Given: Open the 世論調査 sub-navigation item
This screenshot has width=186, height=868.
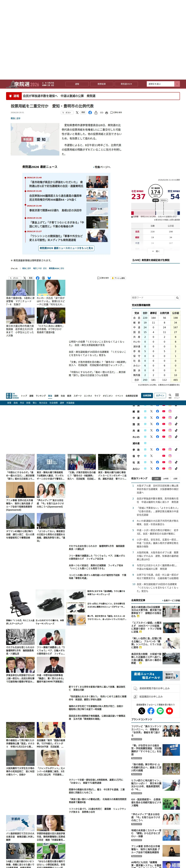Looking at the screenshot, I should [70, 403].
